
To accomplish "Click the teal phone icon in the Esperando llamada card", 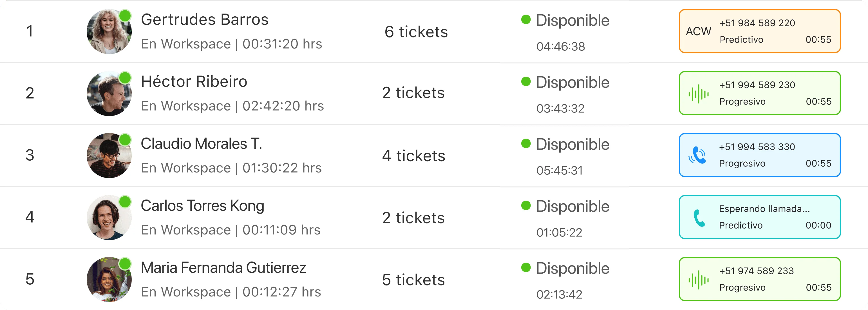I will pos(699,218).
